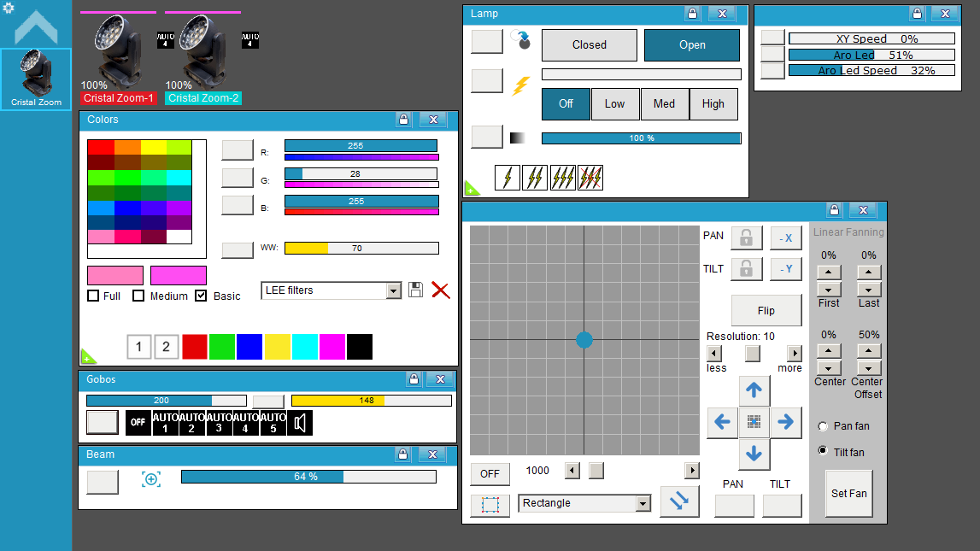Lock the Beam panel
The height and width of the screenshot is (551, 980).
coord(403,454)
